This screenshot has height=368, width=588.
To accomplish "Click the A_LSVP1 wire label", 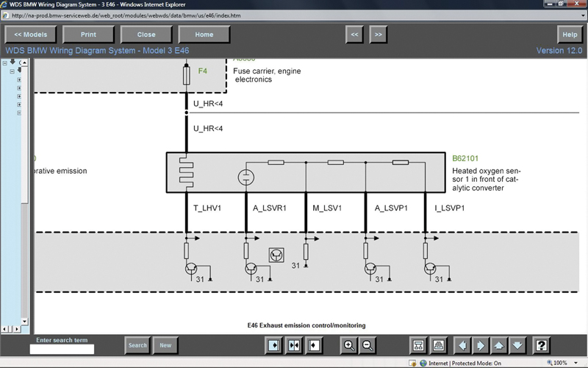I will [391, 208].
